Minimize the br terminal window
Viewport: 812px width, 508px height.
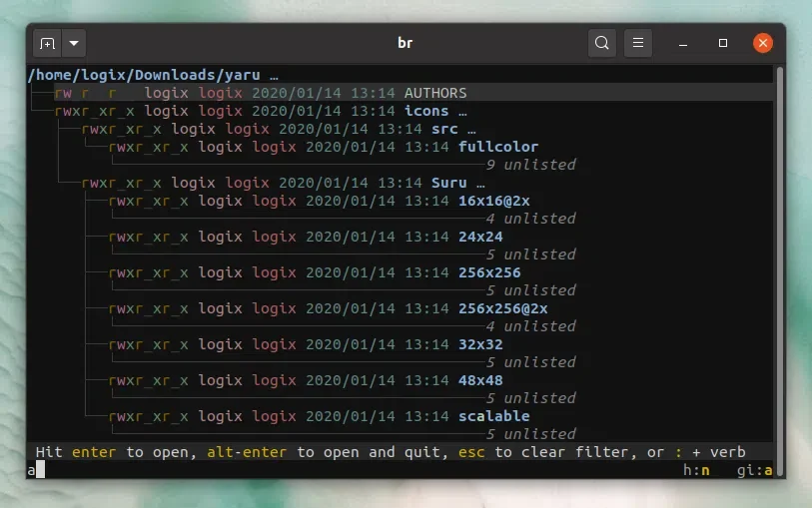tap(683, 44)
